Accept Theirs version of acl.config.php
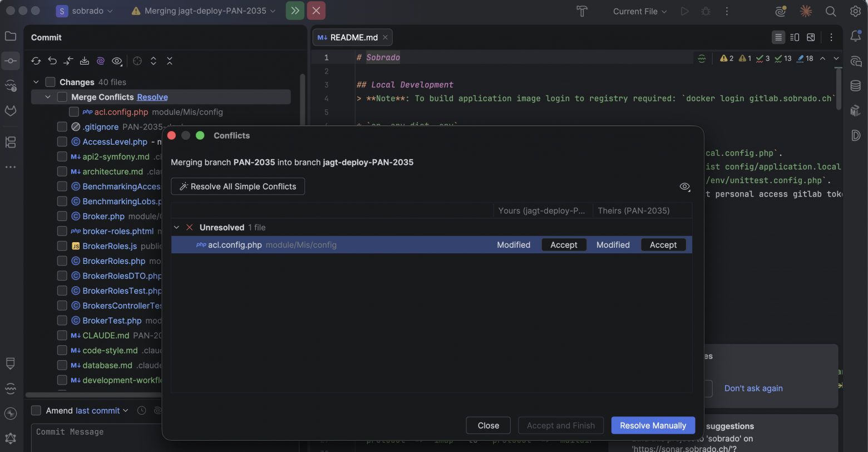The height and width of the screenshot is (452, 868). point(663,245)
